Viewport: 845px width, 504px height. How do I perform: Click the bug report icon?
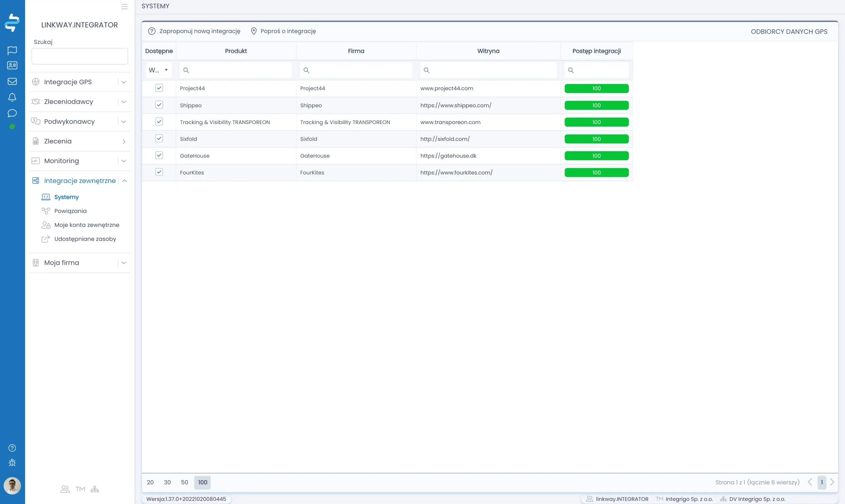[x=12, y=462]
